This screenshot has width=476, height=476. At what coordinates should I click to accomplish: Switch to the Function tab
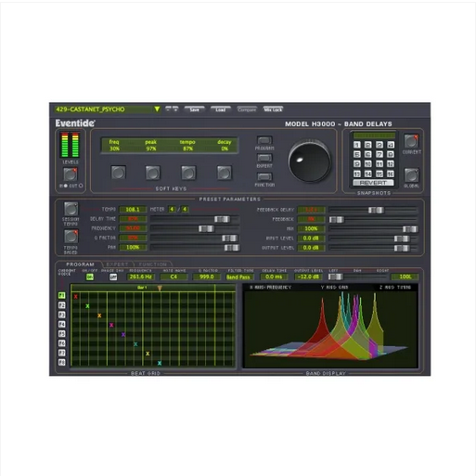[152, 264]
